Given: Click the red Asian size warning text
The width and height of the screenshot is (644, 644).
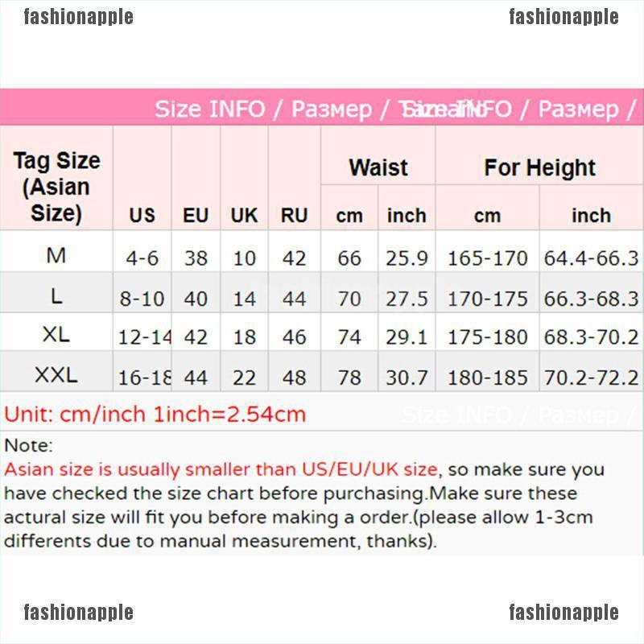Looking at the screenshot, I should [221, 469].
